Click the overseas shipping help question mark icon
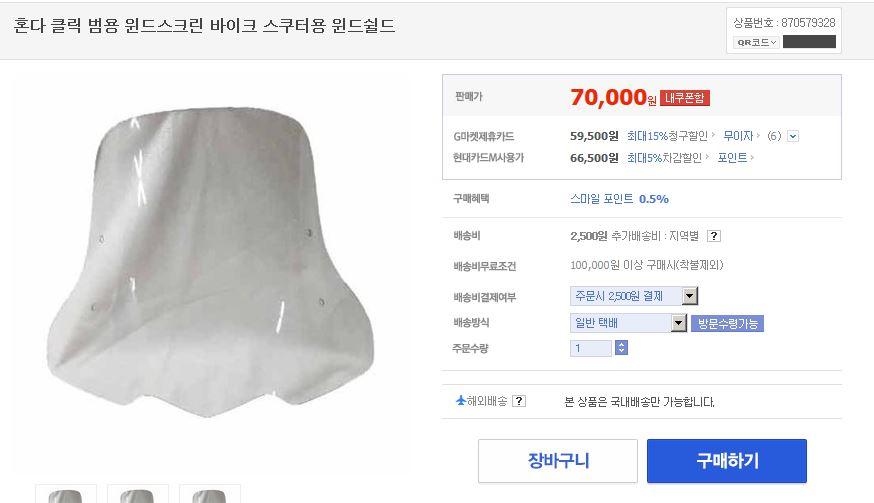The height and width of the screenshot is (503, 874). [519, 401]
